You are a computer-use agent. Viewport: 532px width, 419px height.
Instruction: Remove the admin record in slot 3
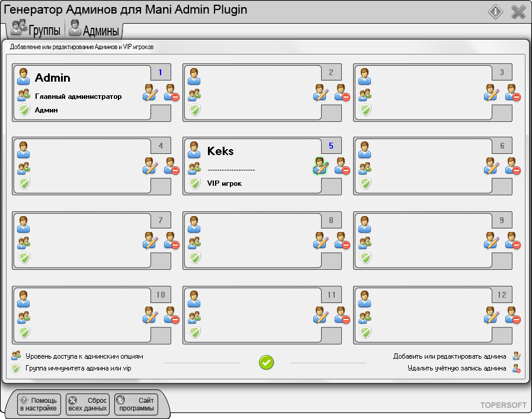[513, 92]
